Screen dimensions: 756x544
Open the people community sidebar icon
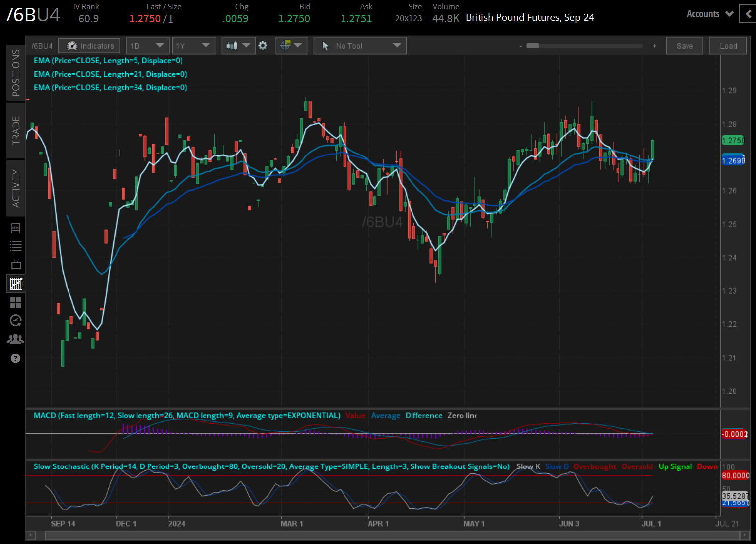(16, 339)
